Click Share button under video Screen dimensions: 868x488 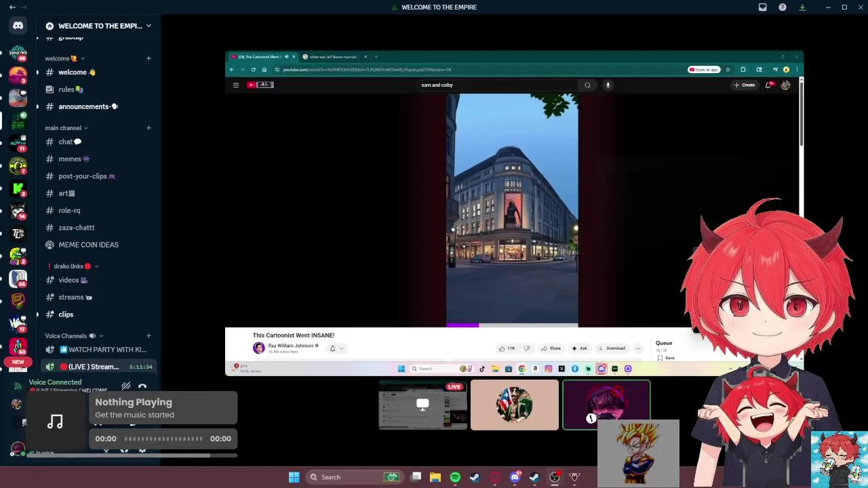(x=551, y=348)
